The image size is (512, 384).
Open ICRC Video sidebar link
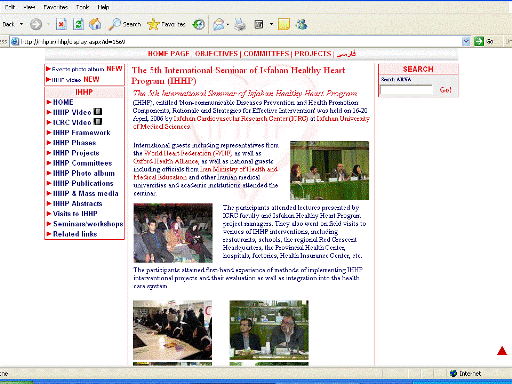pos(72,122)
